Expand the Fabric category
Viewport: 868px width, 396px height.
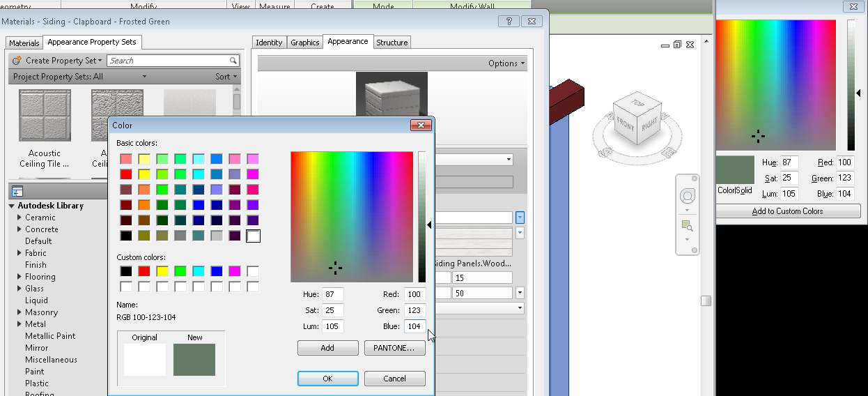(x=20, y=253)
